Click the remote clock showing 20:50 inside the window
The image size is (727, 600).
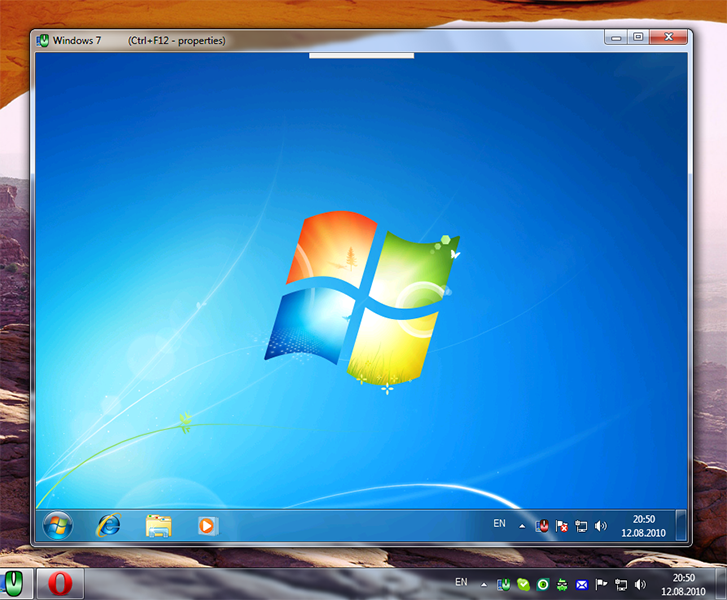[644, 525]
